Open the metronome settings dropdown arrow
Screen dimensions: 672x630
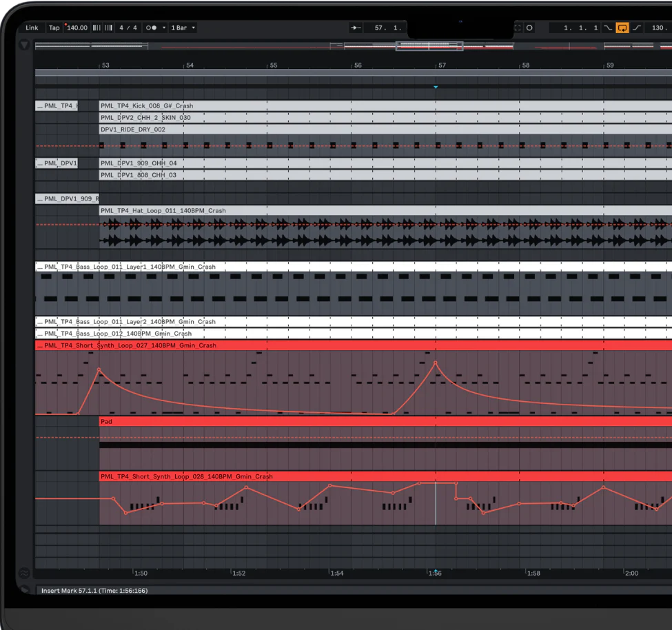[164, 28]
